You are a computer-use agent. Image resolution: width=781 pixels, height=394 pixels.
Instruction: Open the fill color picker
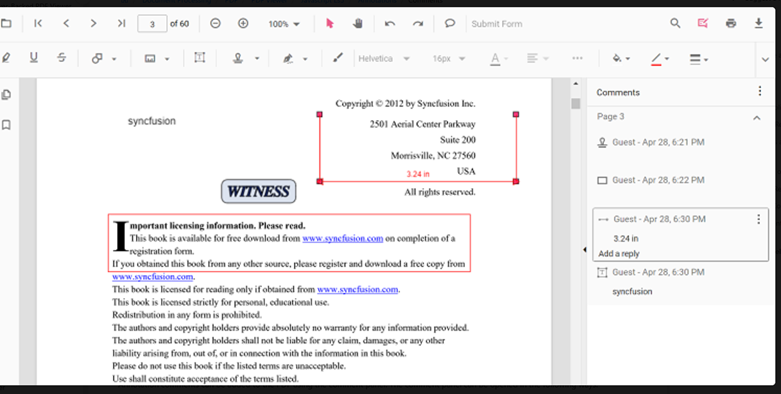pos(621,59)
